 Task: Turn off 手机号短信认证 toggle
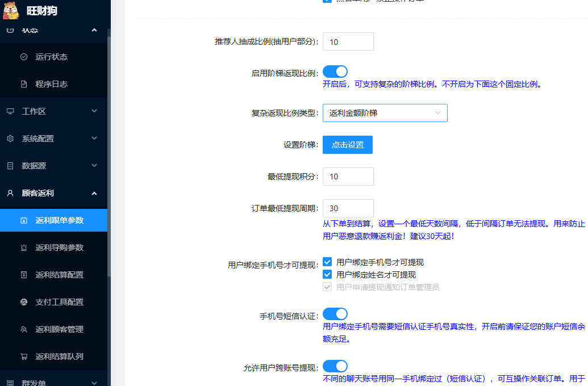click(x=335, y=314)
